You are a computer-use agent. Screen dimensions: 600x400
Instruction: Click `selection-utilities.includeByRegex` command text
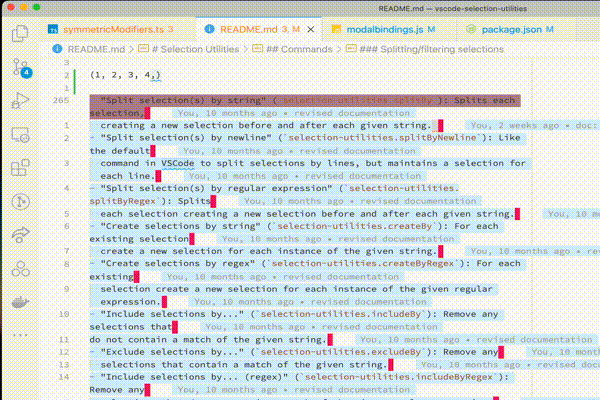[399, 377]
